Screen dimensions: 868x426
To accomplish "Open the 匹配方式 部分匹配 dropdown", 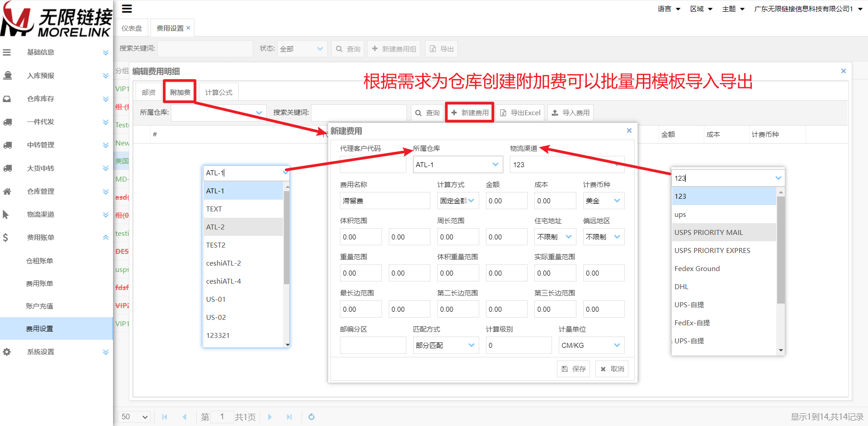I will pos(446,346).
